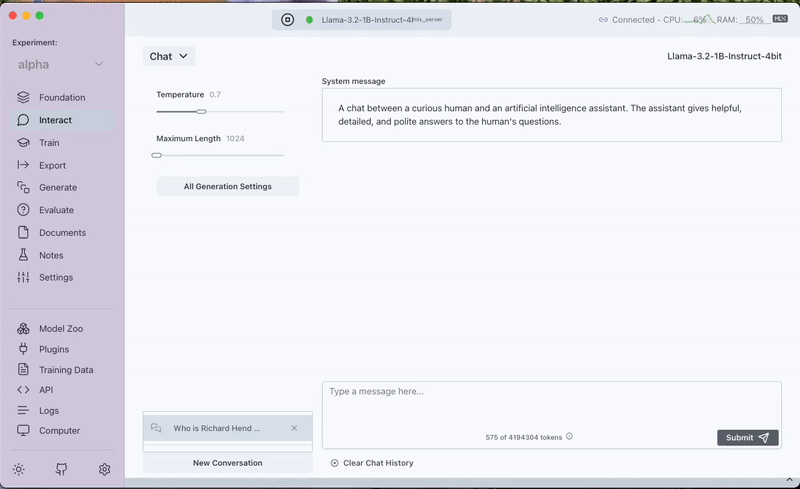Open the Documents menu item

pos(62,233)
